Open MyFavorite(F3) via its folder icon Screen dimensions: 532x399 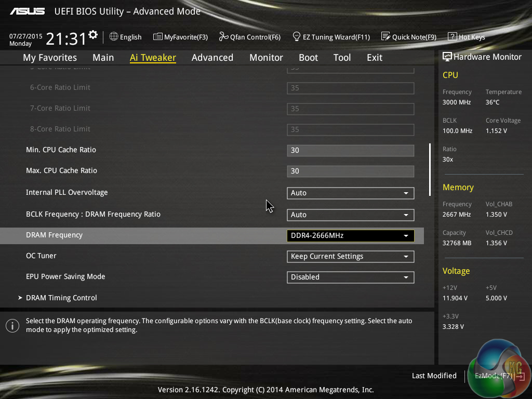click(x=158, y=37)
